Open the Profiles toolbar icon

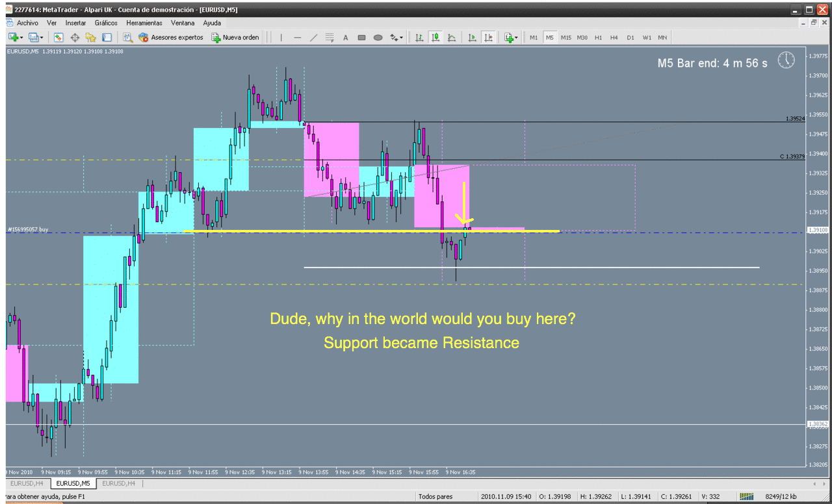(x=32, y=38)
